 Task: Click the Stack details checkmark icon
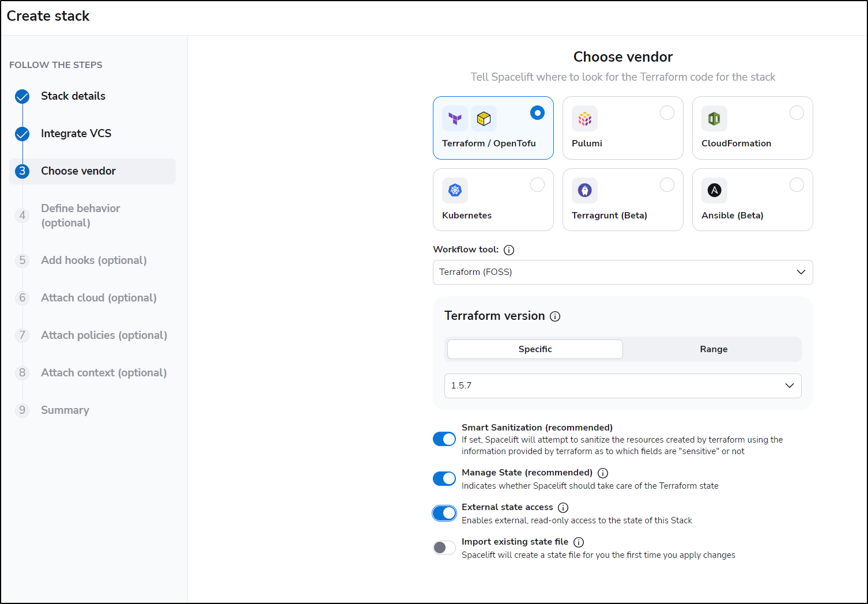click(22, 96)
